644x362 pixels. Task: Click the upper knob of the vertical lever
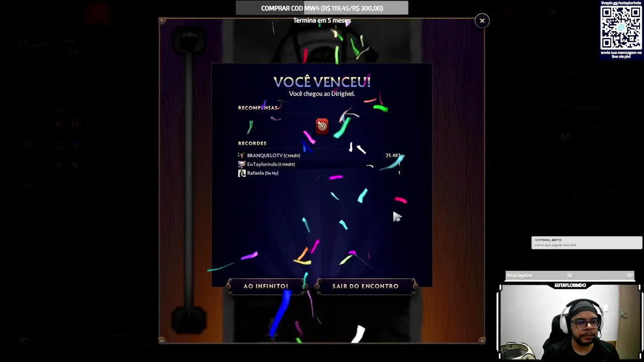[190, 39]
